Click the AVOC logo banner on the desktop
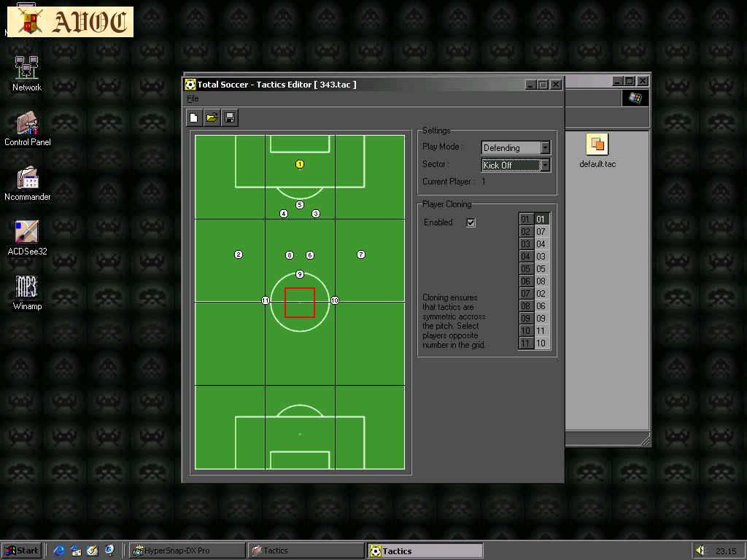 tap(71, 22)
